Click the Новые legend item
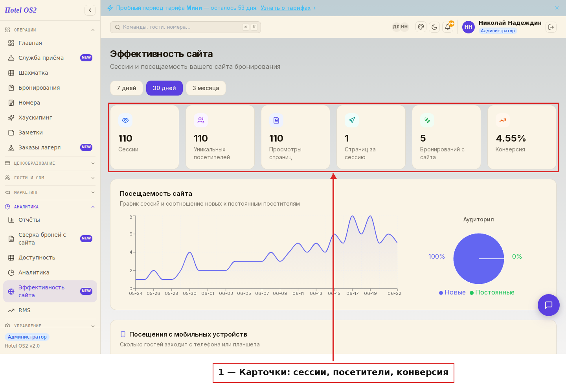This screenshot has width=566, height=392. point(452,293)
